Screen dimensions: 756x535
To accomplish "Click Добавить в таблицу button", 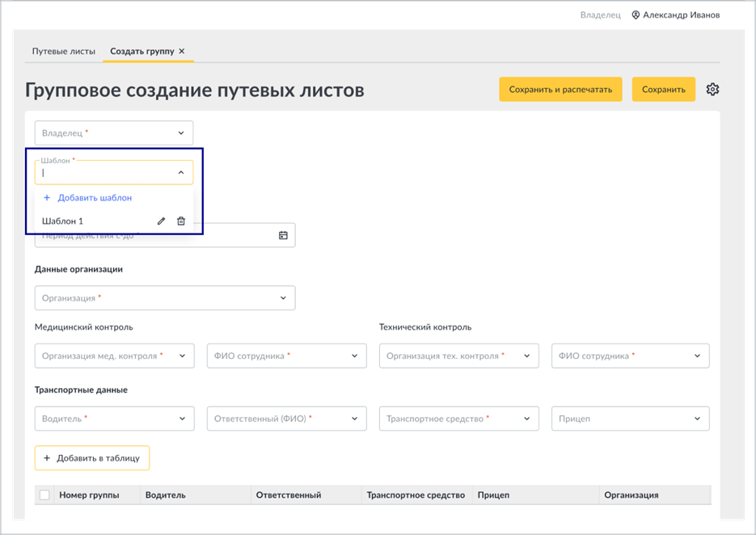I will tap(92, 458).
